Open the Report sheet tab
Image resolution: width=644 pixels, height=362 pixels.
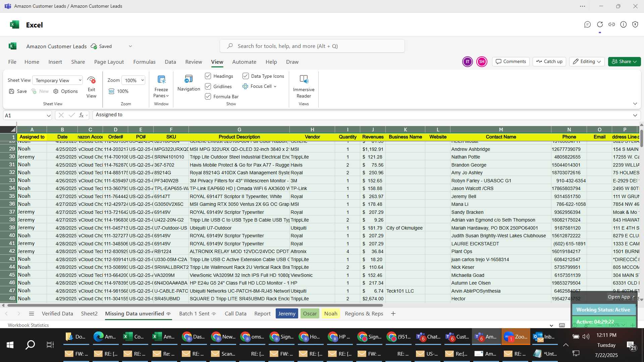pos(262,314)
